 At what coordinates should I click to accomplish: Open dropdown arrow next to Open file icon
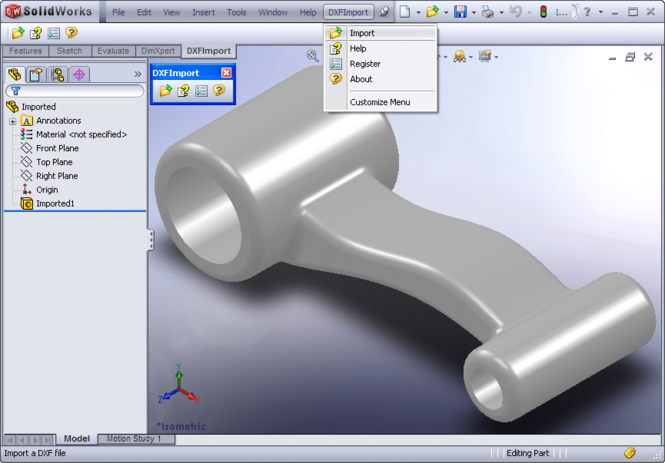coord(446,13)
